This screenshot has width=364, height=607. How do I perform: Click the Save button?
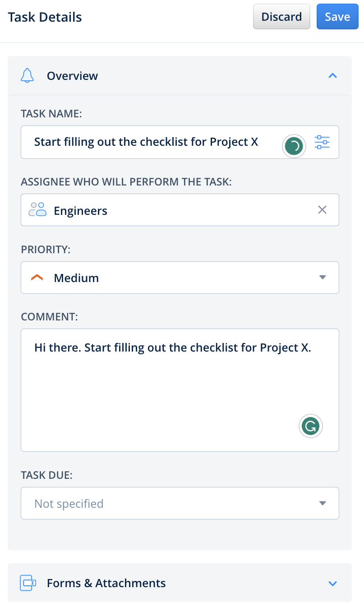point(337,17)
